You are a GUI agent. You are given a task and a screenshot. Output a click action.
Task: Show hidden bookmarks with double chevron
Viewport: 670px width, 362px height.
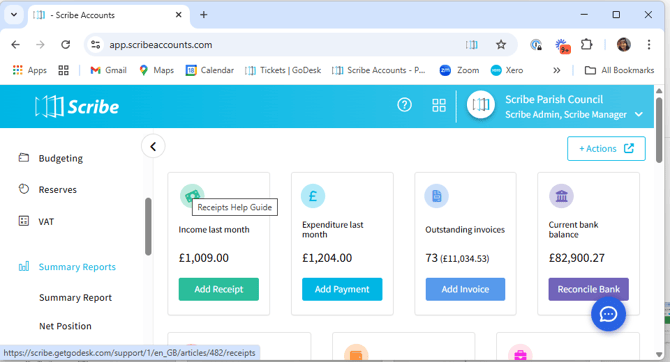(556, 70)
